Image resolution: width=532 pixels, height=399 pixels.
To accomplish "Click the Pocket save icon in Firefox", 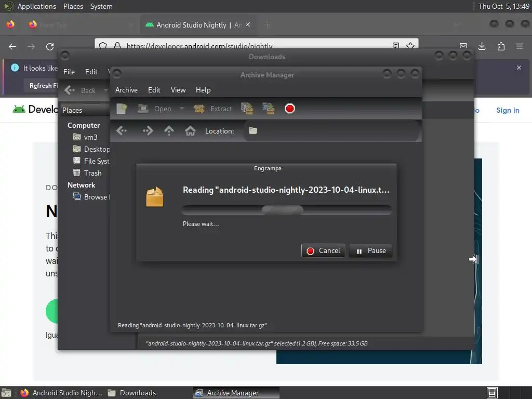I will click(x=463, y=46).
